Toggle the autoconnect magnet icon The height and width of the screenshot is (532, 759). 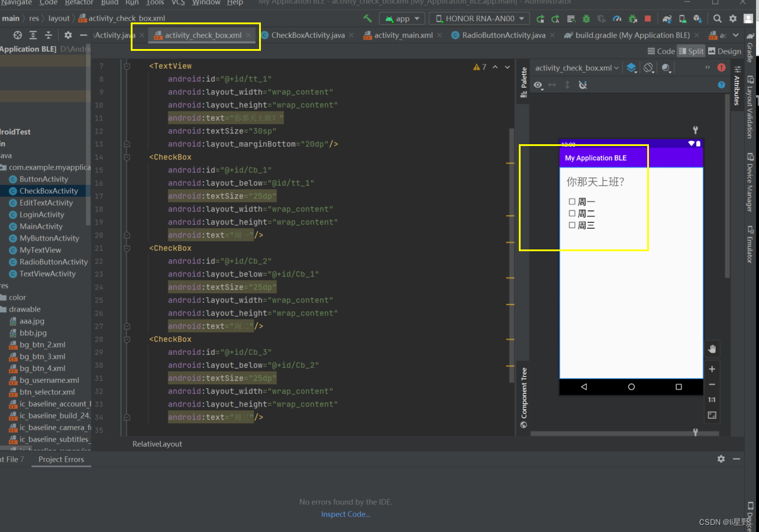[x=583, y=85]
